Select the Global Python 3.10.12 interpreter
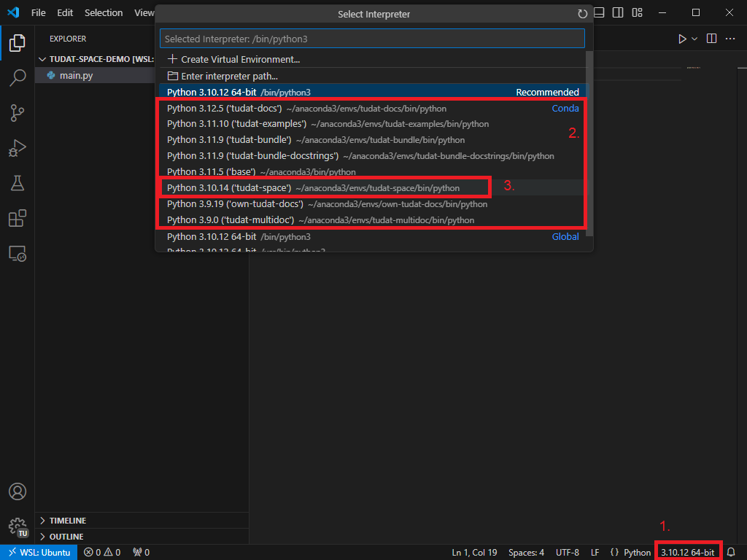Screen dimensions: 747x560 point(373,237)
